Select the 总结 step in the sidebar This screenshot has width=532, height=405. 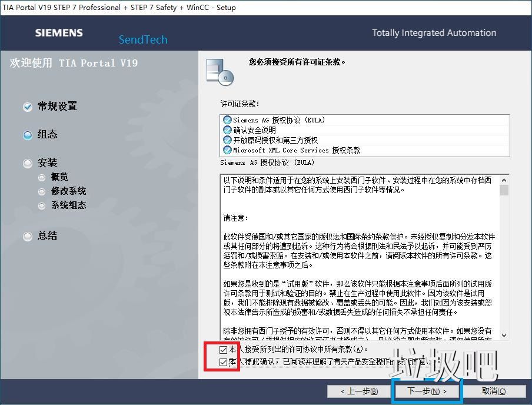tap(27, 236)
